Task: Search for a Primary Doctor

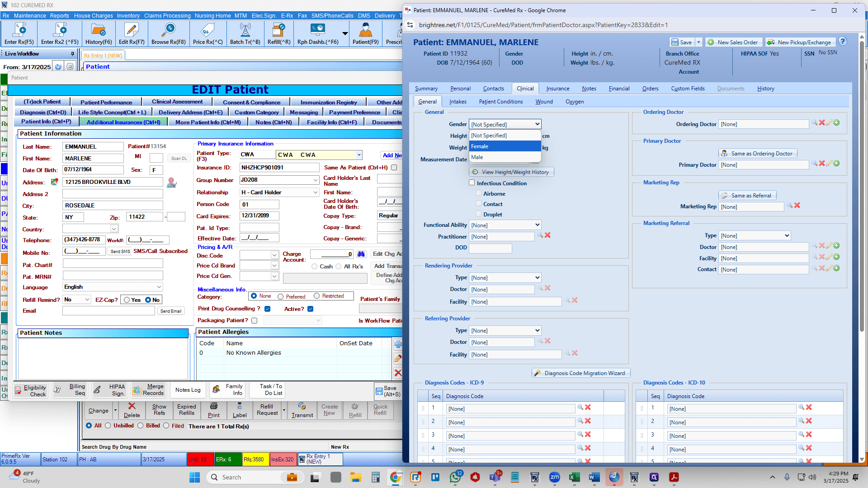Action: (x=814, y=164)
